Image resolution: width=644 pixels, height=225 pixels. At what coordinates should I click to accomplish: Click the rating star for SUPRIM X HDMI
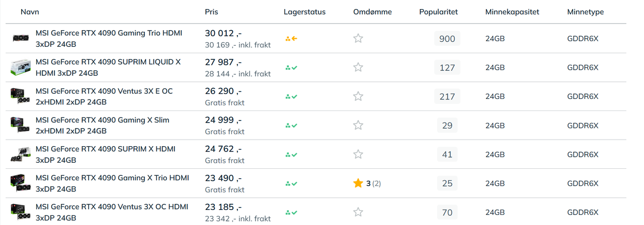[358, 154]
